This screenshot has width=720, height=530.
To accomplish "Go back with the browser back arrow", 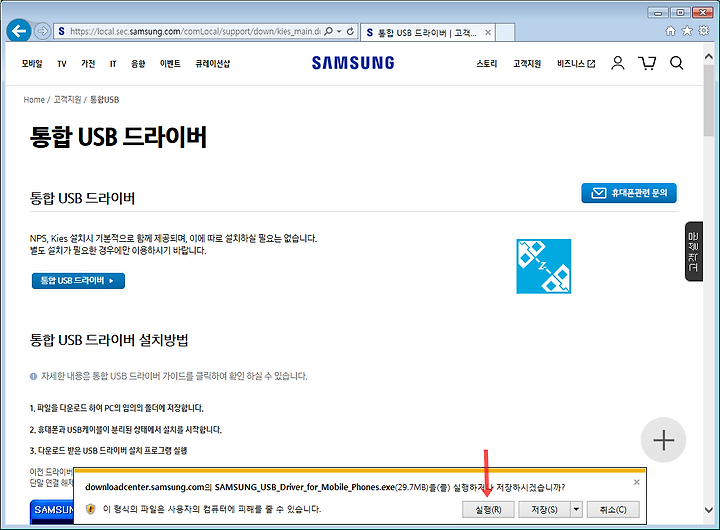I will coord(19,31).
